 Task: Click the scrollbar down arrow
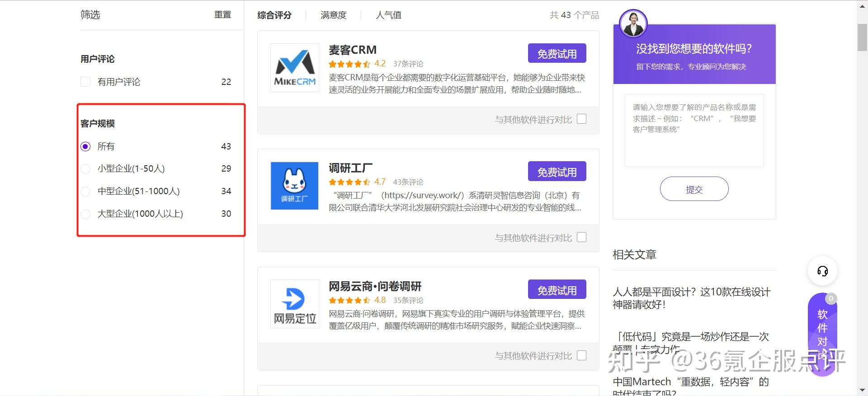point(862,390)
